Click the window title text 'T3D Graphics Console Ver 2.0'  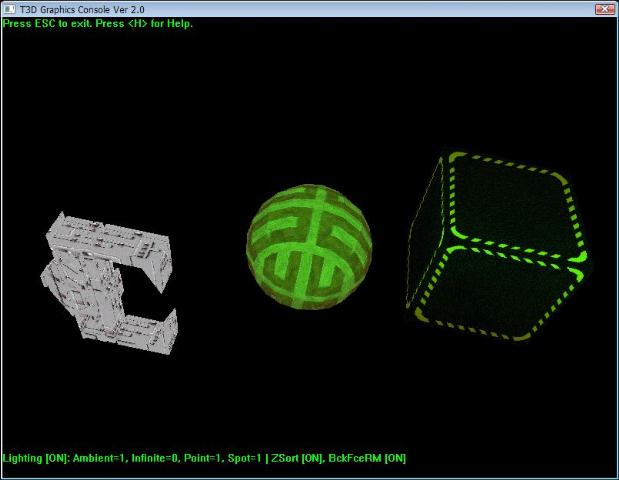tap(82, 9)
